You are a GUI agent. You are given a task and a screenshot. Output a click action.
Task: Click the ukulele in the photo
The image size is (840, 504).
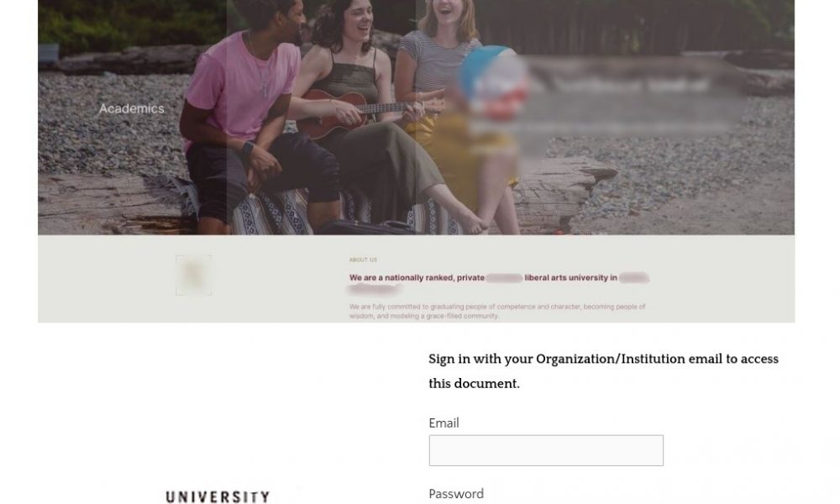[356, 111]
